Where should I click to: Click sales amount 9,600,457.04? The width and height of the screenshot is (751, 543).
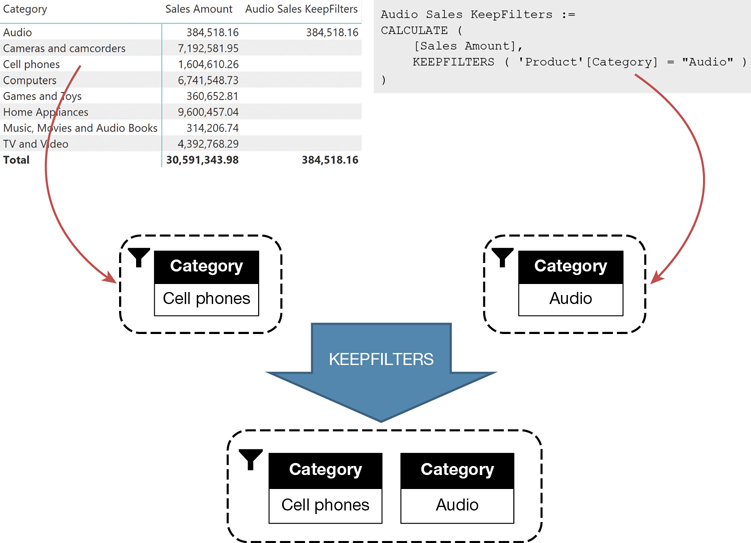[208, 112]
